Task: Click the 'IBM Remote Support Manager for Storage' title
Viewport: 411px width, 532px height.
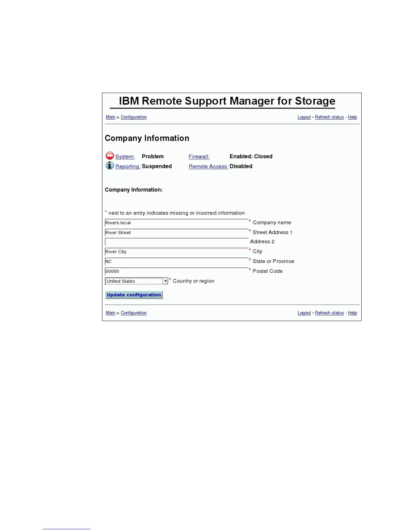Action: tap(227, 101)
